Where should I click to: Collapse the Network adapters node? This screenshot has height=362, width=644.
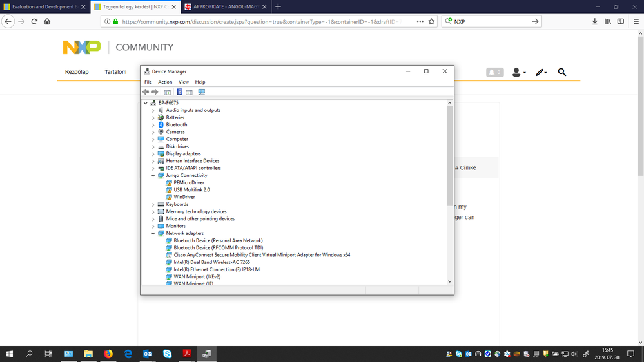click(x=153, y=233)
